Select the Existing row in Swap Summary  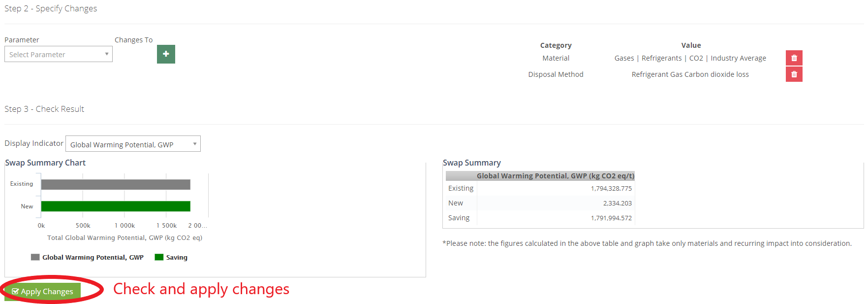point(540,188)
